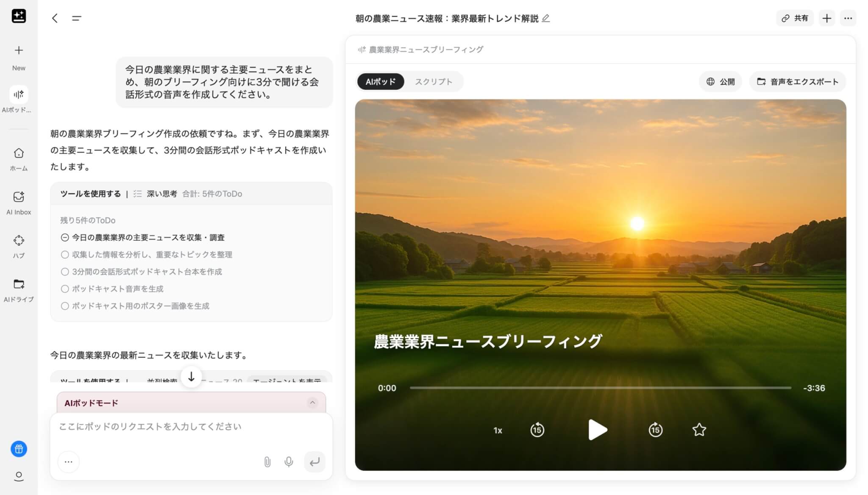The image size is (868, 495).
Task: Favorite the podcast with the star icon
Action: (699, 430)
